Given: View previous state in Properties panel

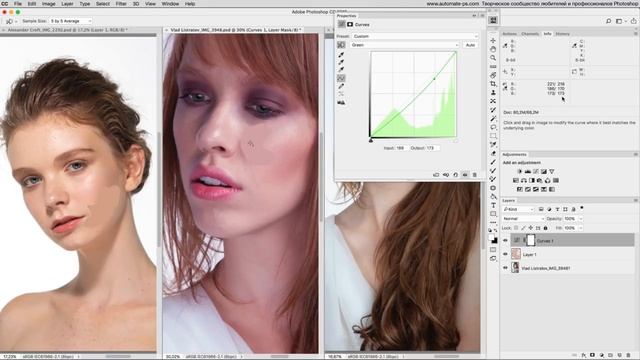Looking at the screenshot, I should click(446, 175).
